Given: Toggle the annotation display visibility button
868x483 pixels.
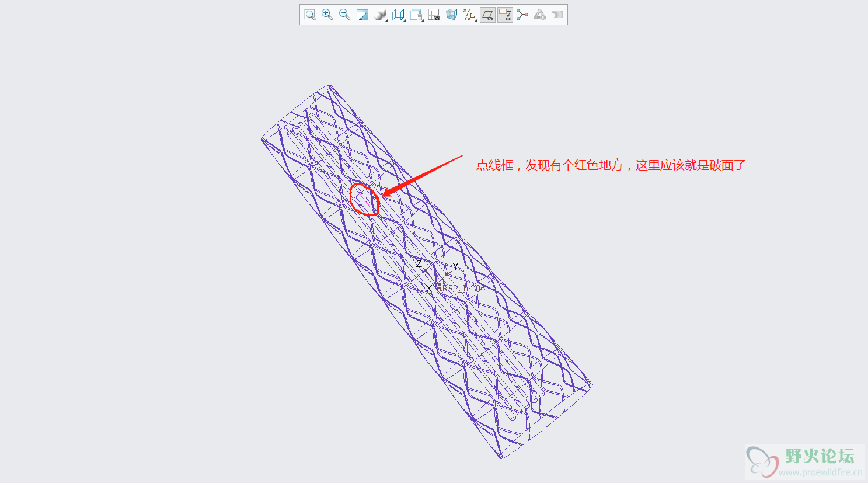Looking at the screenshot, I should click(x=505, y=15).
